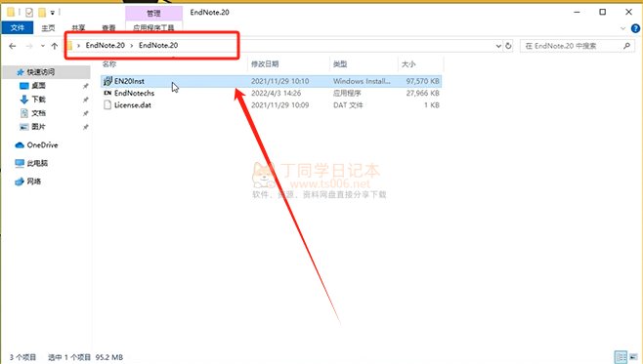The image size is (643, 364).
Task: Switch to the 查看 ribbon tab
Action: click(x=108, y=28)
